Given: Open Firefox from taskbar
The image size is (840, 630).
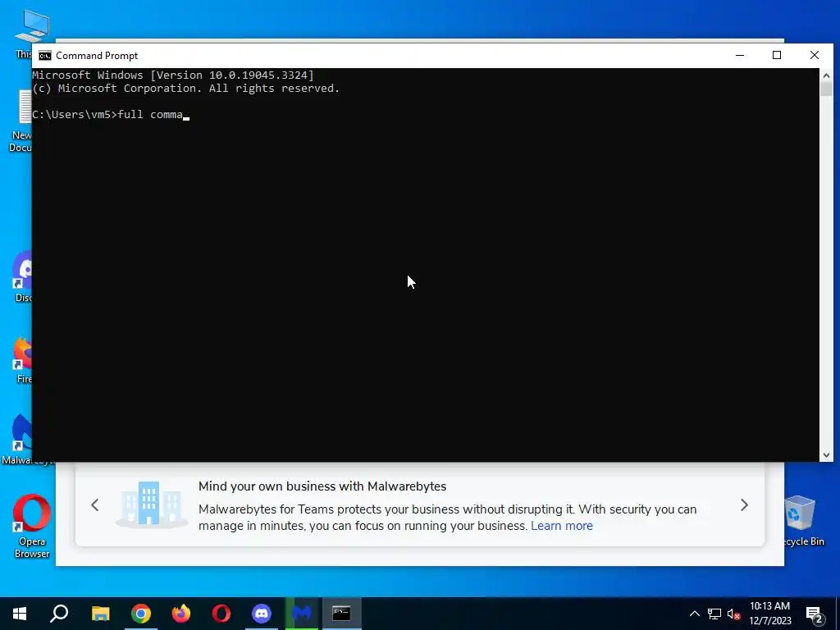Looking at the screenshot, I should click(x=181, y=614).
